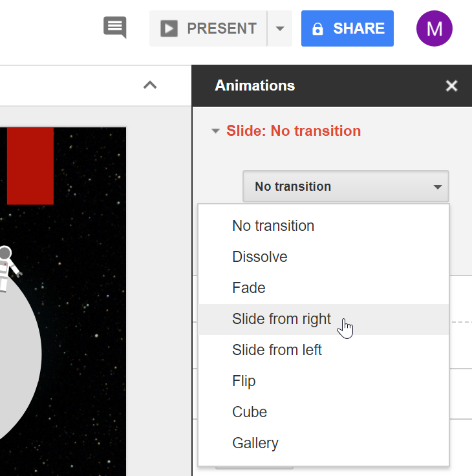Choose No transition from the list

pyautogui.click(x=323, y=226)
